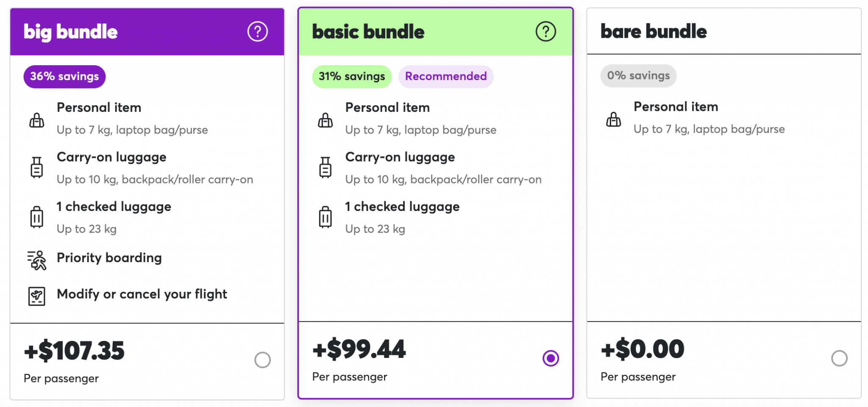Screen dimensions: 868x407
Task: Click the checked luggage icon in big bundle
Action: coord(37,217)
